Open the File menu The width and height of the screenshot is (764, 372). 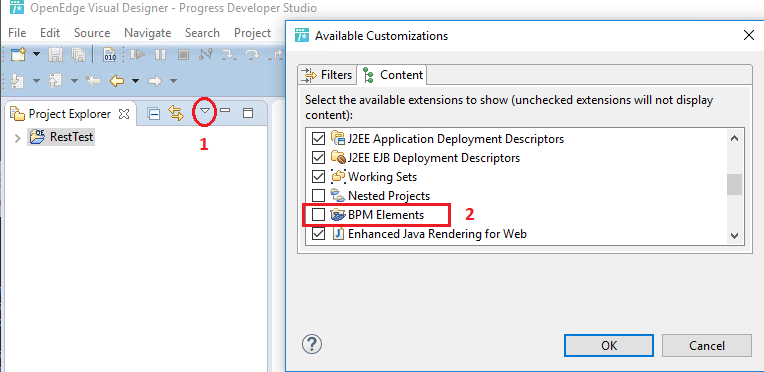(x=17, y=33)
